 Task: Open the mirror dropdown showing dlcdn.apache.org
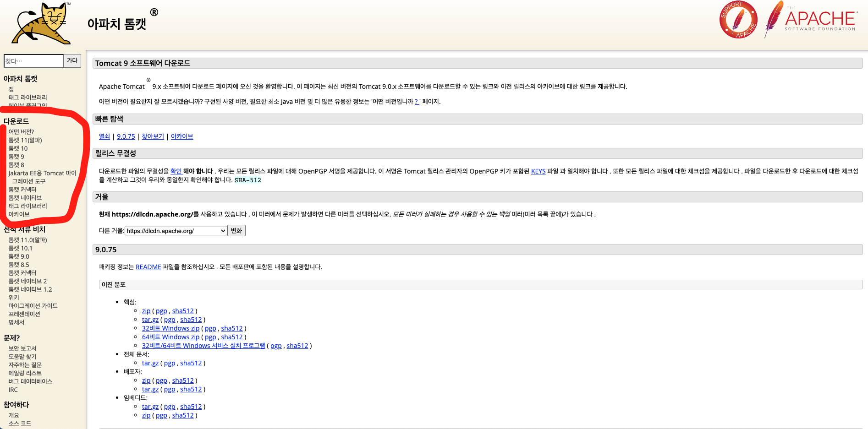(x=176, y=231)
